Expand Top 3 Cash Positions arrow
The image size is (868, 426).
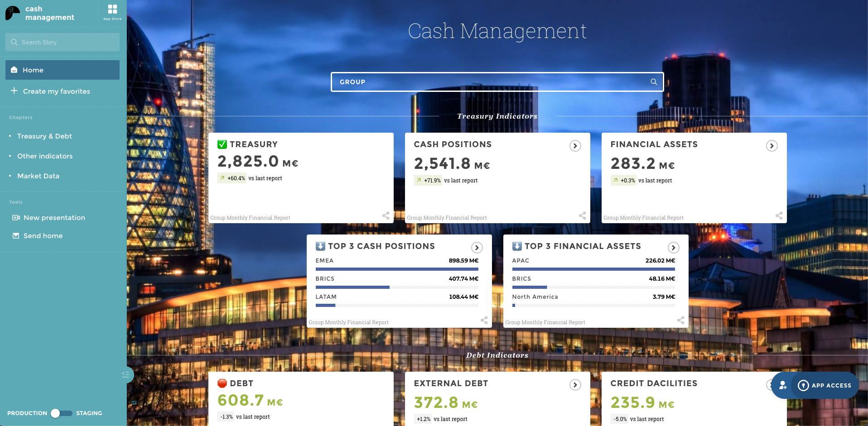[x=477, y=248]
